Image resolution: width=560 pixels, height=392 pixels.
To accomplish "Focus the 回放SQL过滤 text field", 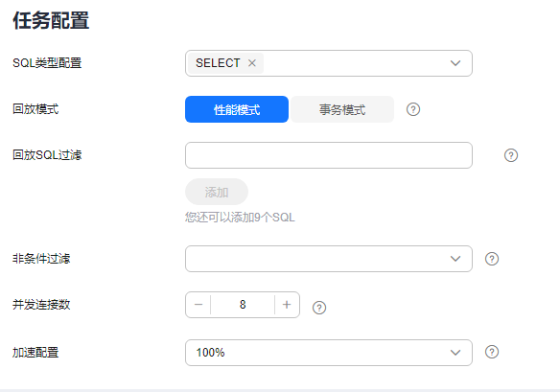I will [x=329, y=155].
